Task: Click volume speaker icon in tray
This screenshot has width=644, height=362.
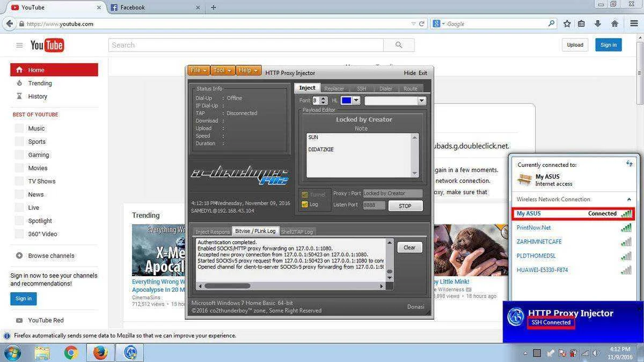Action: point(596,353)
